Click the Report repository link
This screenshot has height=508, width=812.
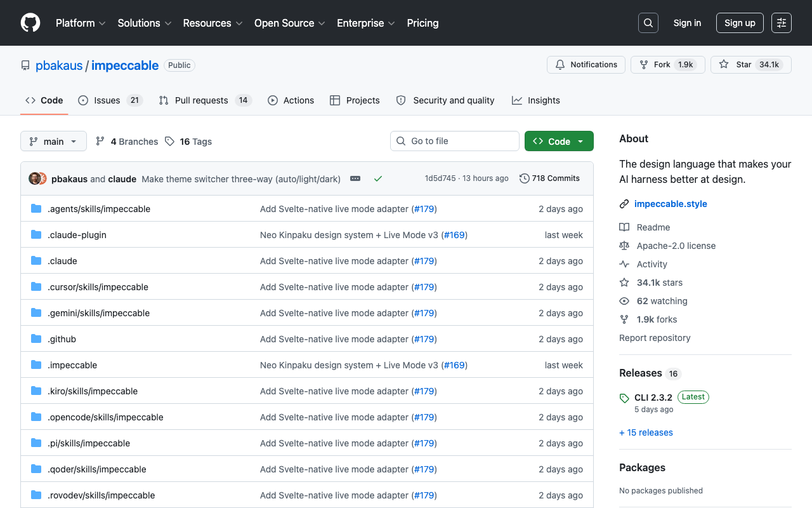pyautogui.click(x=655, y=338)
